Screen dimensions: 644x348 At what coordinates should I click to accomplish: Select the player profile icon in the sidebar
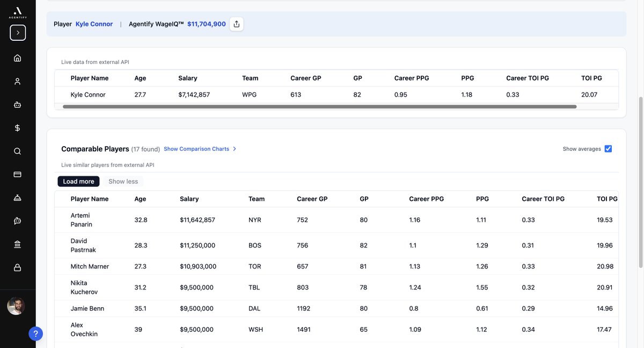click(17, 80)
